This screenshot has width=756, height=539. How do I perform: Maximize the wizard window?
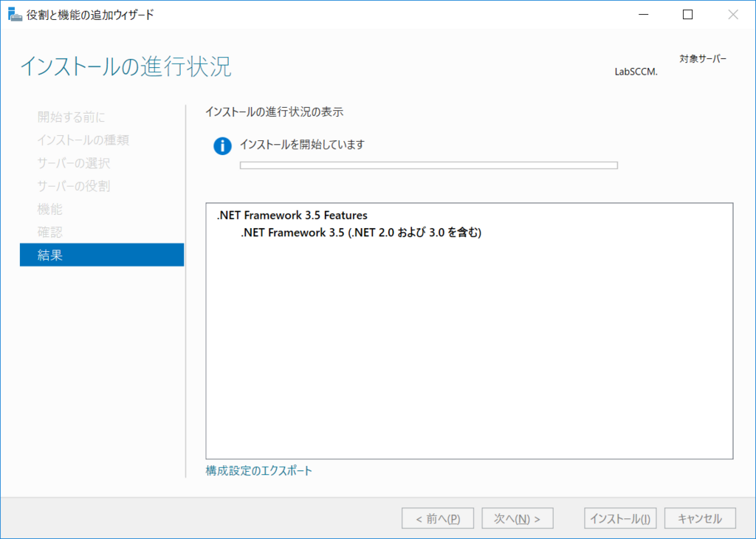click(687, 15)
